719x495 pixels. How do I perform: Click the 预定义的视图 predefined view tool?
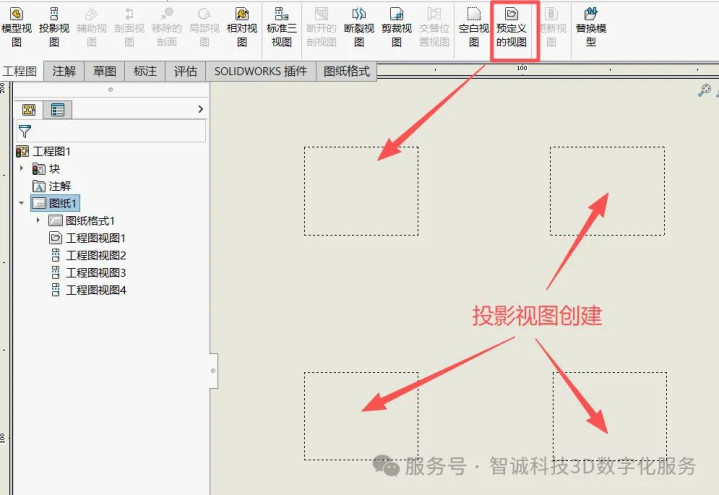pyautogui.click(x=511, y=28)
